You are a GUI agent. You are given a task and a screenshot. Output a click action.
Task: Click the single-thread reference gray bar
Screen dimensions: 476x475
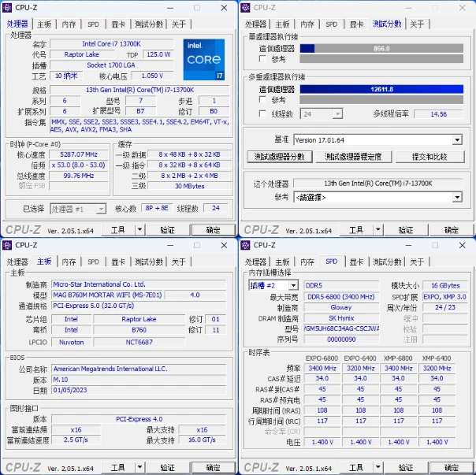point(381,59)
